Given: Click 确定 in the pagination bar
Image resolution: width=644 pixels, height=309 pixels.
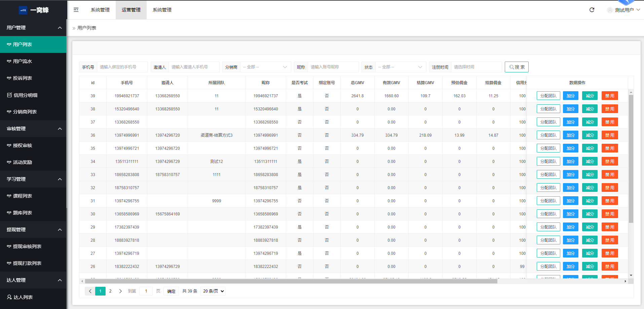Looking at the screenshot, I should 171,291.
